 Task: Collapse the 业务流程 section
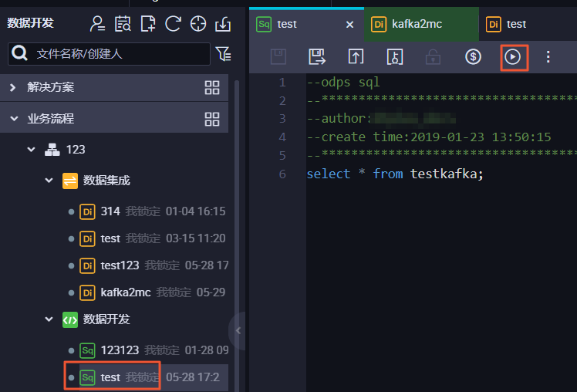pyautogui.click(x=14, y=119)
